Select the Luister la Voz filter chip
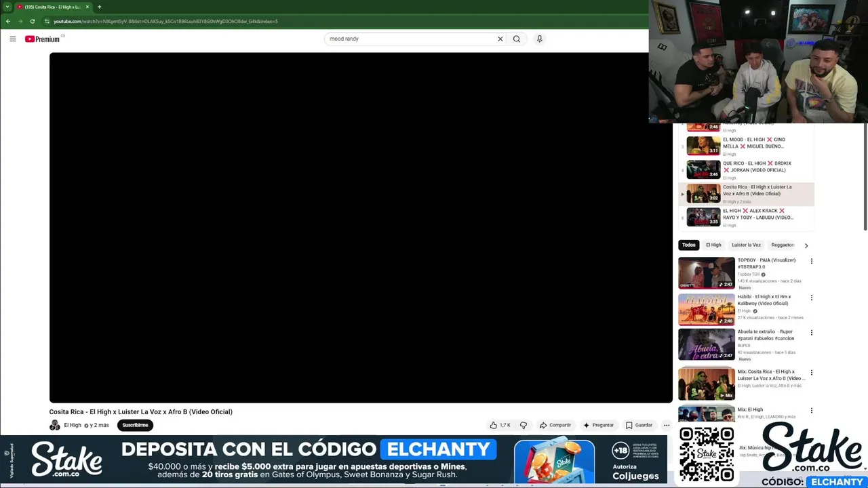Screen dimensions: 868x488 coord(746,245)
